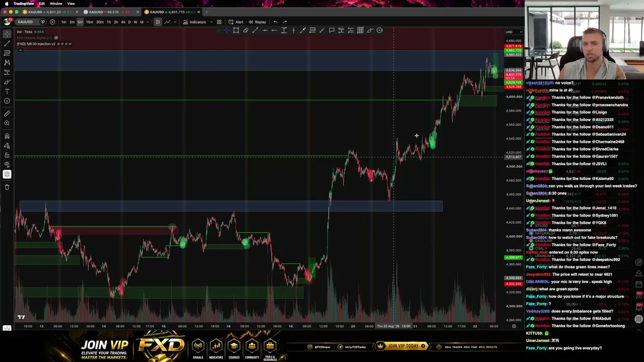
Task: Switch to the XAGUSD 68.516 tab
Action: click(111, 12)
